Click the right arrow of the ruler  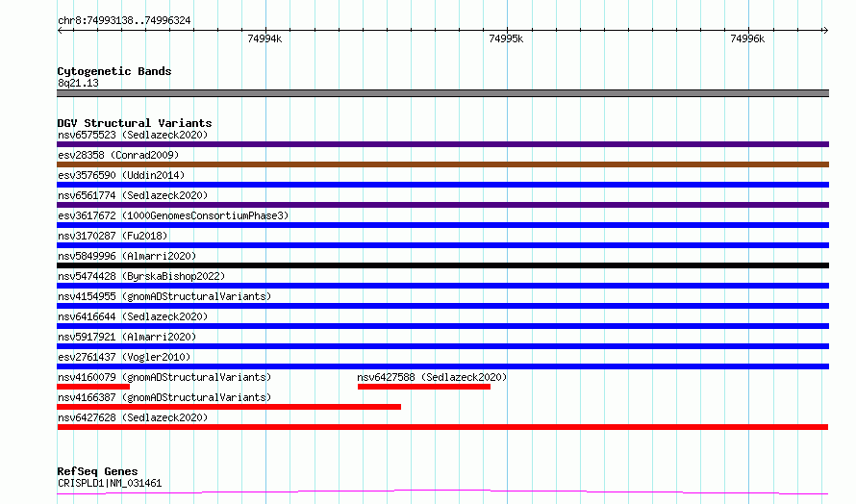point(826,31)
